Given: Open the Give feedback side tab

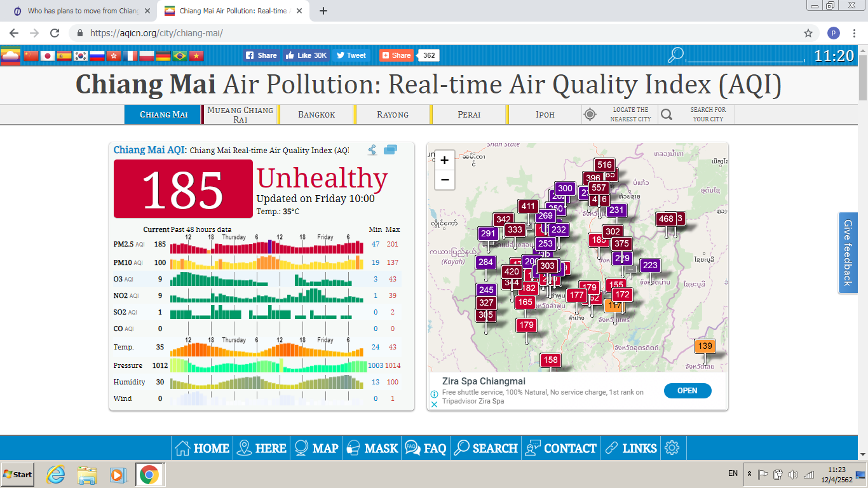Looking at the screenshot, I should pos(848,252).
